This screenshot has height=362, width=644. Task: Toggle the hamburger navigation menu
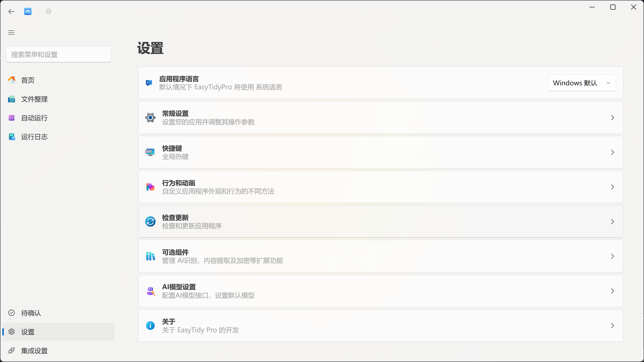point(11,33)
